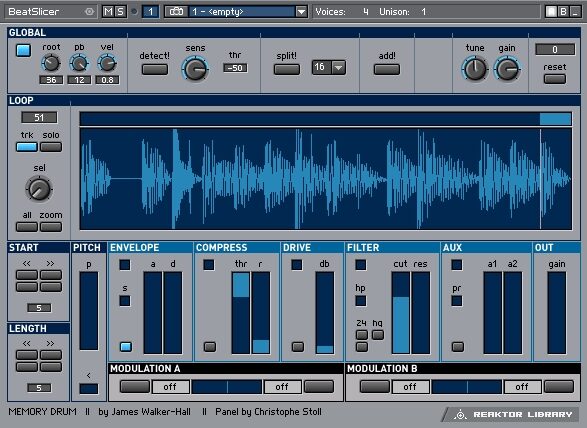587x428 pixels.
Task: Toggle the trk button
Action: [27, 147]
